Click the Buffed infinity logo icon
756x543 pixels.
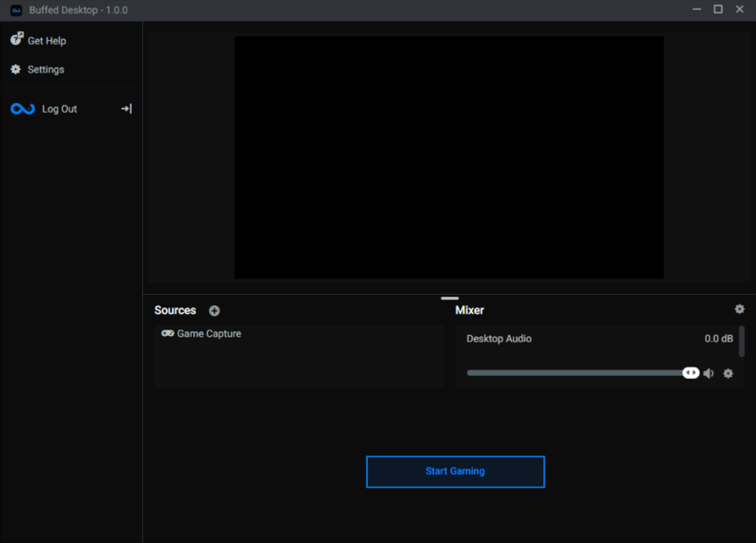[23, 109]
